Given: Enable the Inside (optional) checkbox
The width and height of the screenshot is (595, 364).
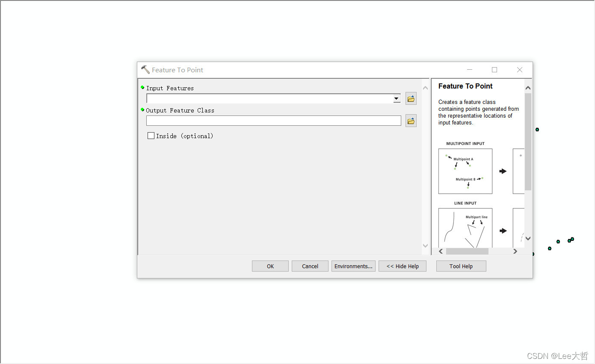Looking at the screenshot, I should [x=151, y=136].
